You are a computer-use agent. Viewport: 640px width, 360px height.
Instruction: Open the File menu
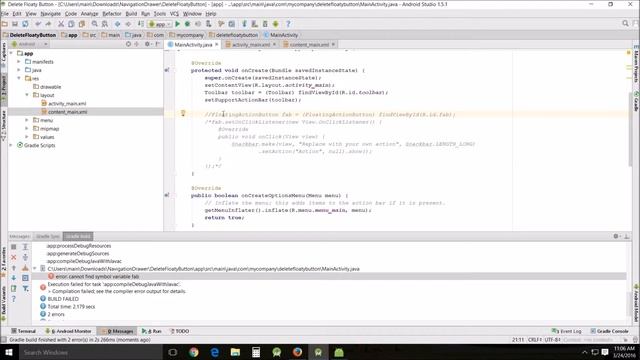(5, 13)
